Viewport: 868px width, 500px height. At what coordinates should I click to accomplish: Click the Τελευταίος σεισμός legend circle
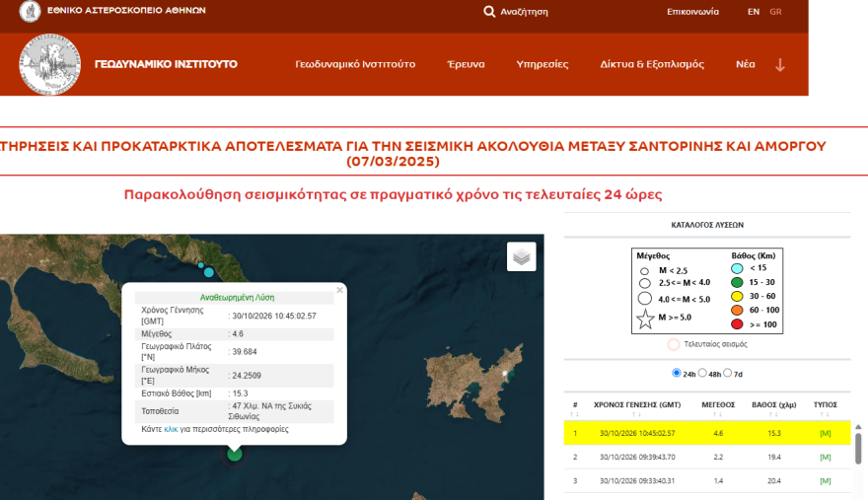click(x=673, y=344)
